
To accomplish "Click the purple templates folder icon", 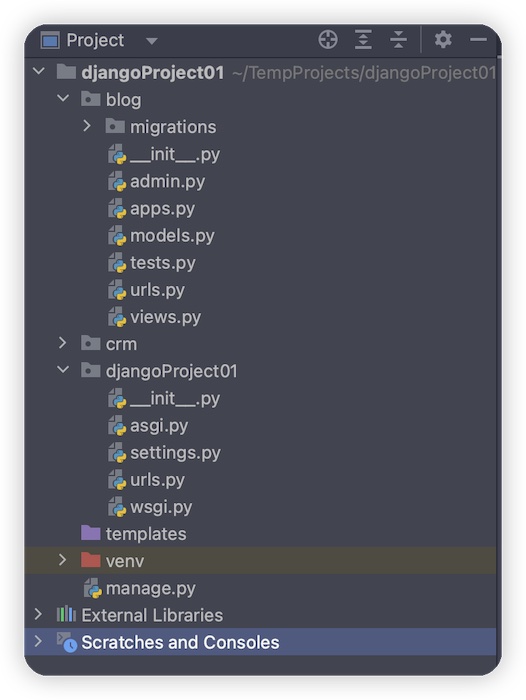I will click(91, 533).
